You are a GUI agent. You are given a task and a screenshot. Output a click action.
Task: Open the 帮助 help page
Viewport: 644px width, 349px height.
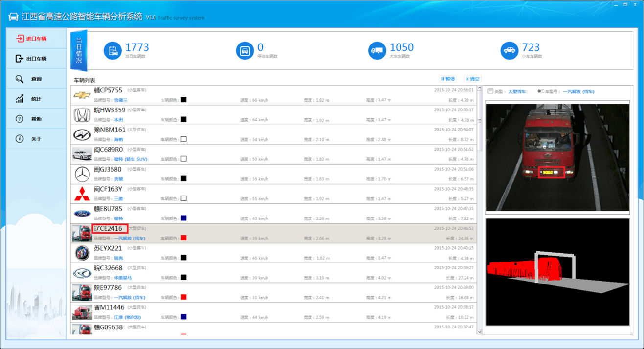pos(37,119)
